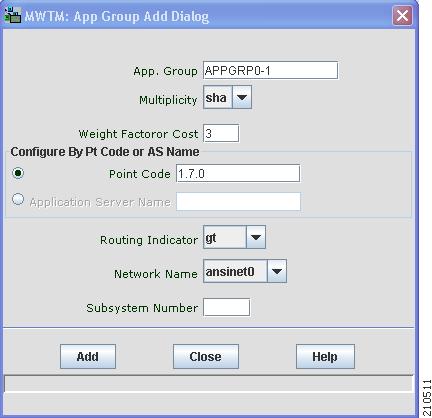Select the Application Server Name radio button

18,199
